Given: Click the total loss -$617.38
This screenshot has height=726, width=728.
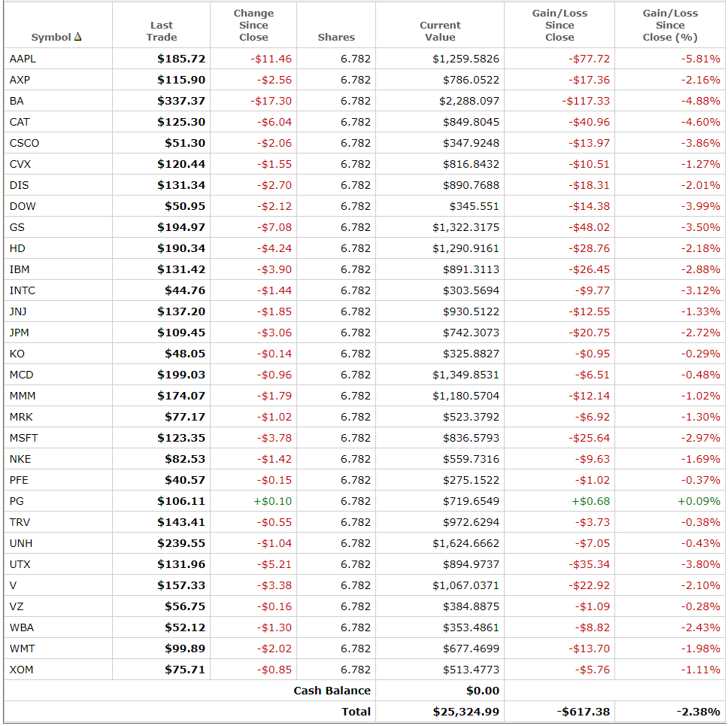Looking at the screenshot, I should [x=583, y=712].
